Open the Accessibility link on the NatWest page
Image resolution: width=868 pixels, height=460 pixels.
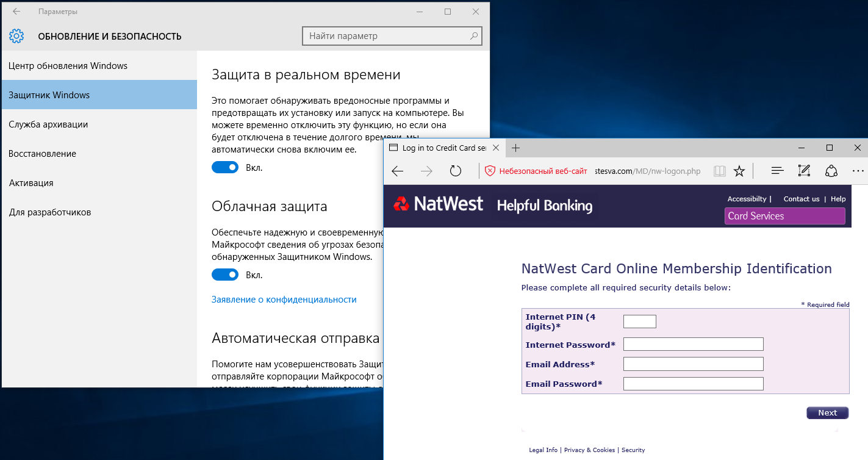(747, 199)
